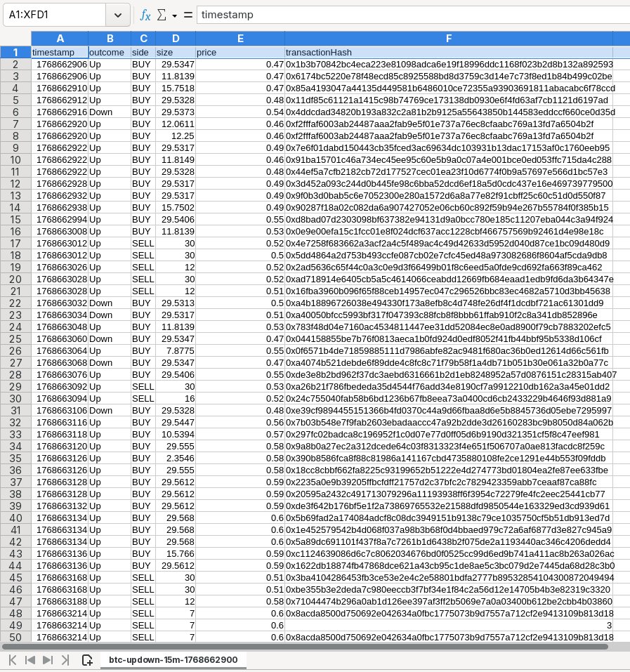This screenshot has height=672, width=630.
Task: Select the btc-updown-15m-1768662900 sheet tab
Action: [x=173, y=659]
